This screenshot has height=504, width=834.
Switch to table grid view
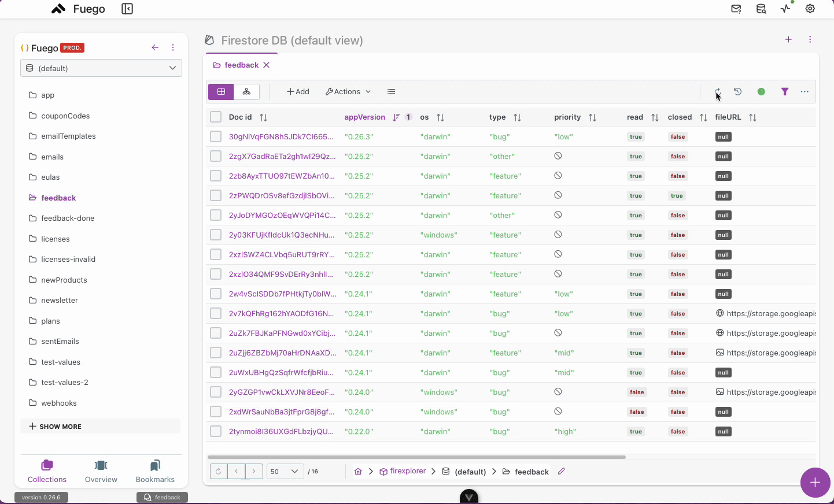click(x=221, y=91)
